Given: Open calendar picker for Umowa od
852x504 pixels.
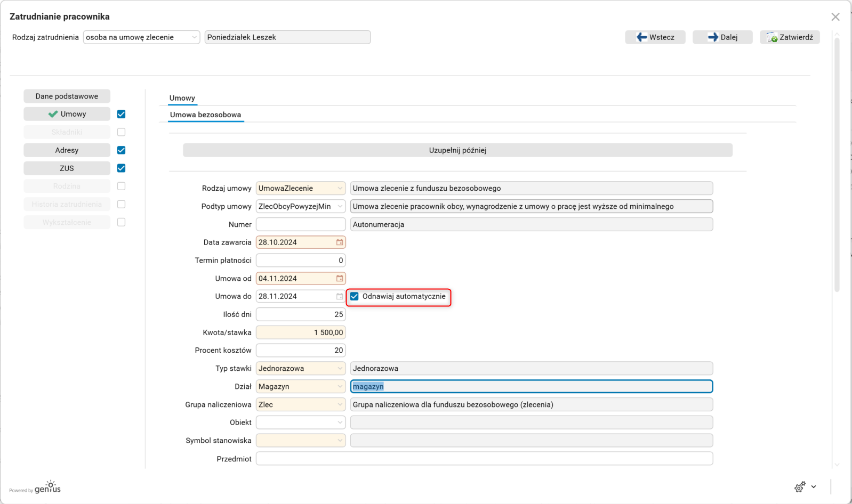Looking at the screenshot, I should coord(340,279).
